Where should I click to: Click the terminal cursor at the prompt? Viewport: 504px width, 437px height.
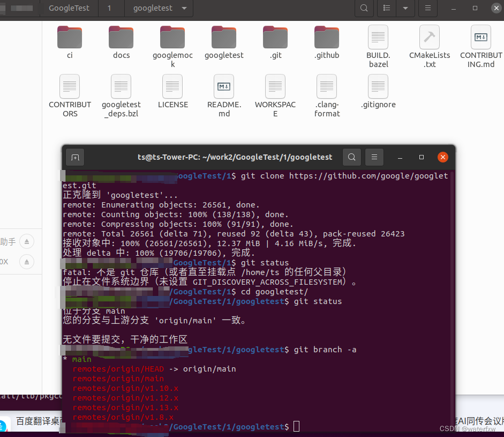pyautogui.click(x=296, y=426)
